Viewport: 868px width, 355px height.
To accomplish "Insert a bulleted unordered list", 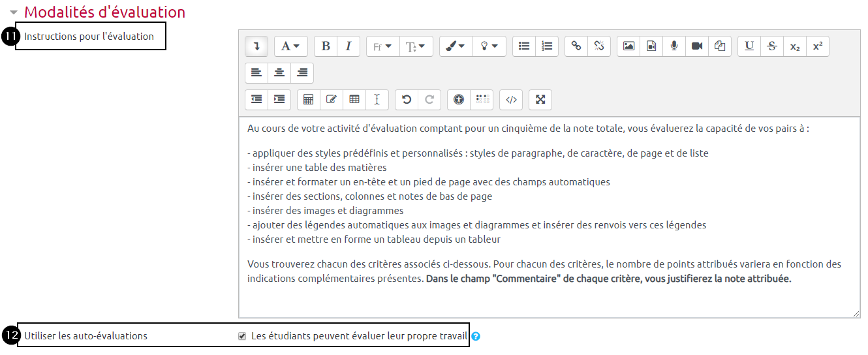I will (x=523, y=46).
